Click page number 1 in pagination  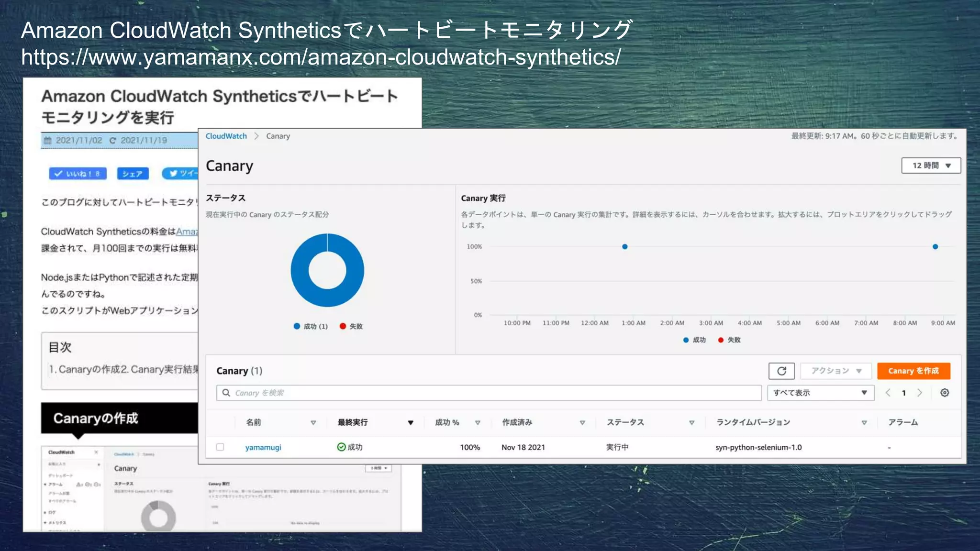click(x=904, y=393)
